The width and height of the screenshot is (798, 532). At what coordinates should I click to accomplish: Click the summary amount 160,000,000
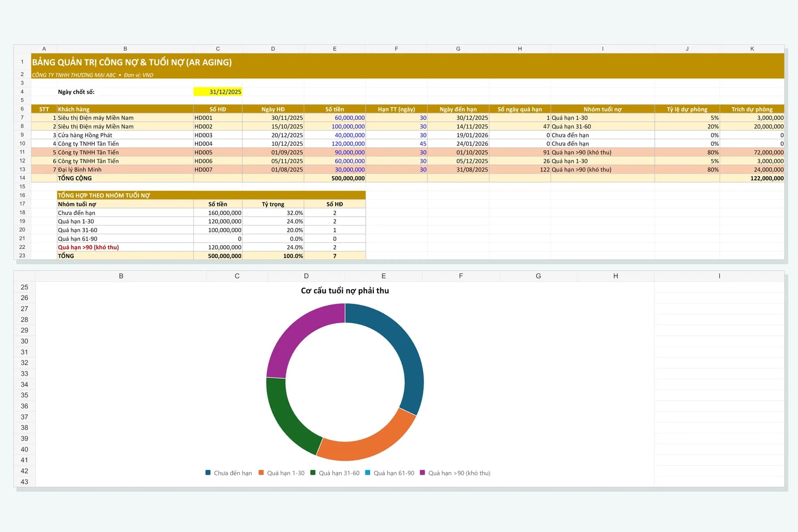tap(218, 213)
